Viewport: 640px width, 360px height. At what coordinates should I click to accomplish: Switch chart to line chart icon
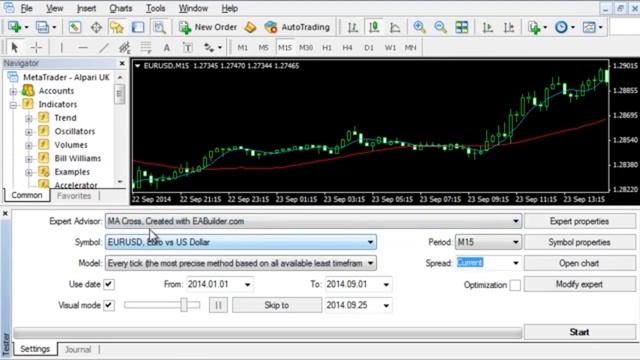pos(395,27)
